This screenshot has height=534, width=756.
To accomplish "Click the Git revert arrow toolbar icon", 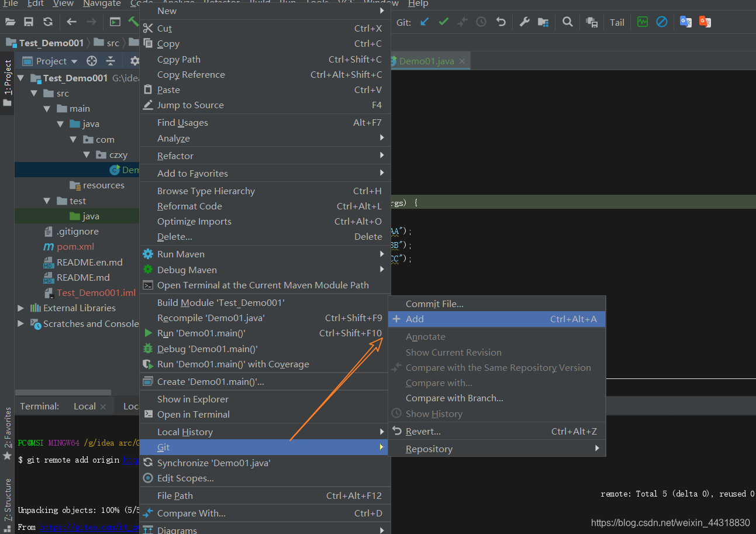I will pos(500,22).
